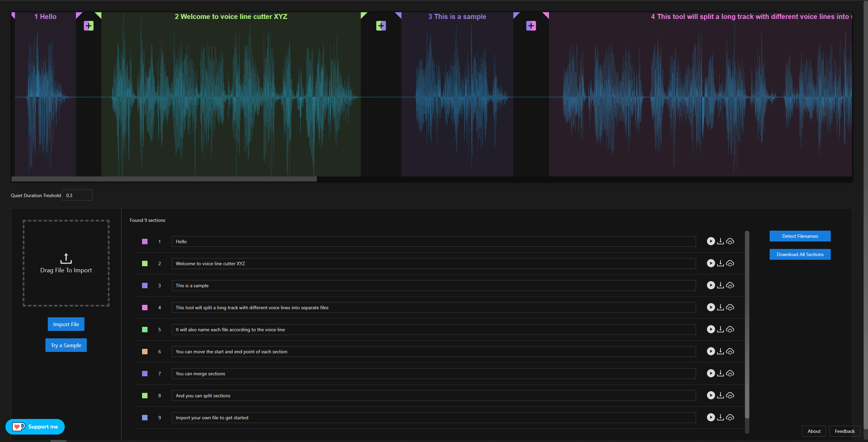The width and height of the screenshot is (868, 442).
Task: Click section 3 end handle on waveform
Action: [516, 15]
